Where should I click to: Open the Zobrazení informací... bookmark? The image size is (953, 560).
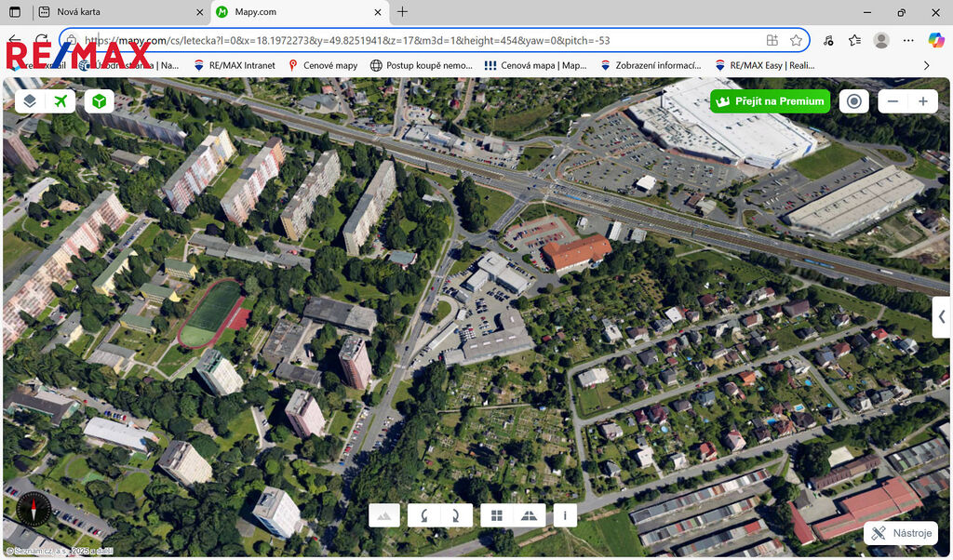tap(651, 65)
